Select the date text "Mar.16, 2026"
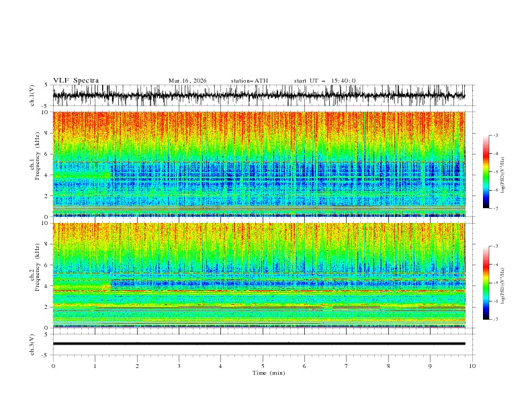532x411 pixels. click(x=187, y=81)
